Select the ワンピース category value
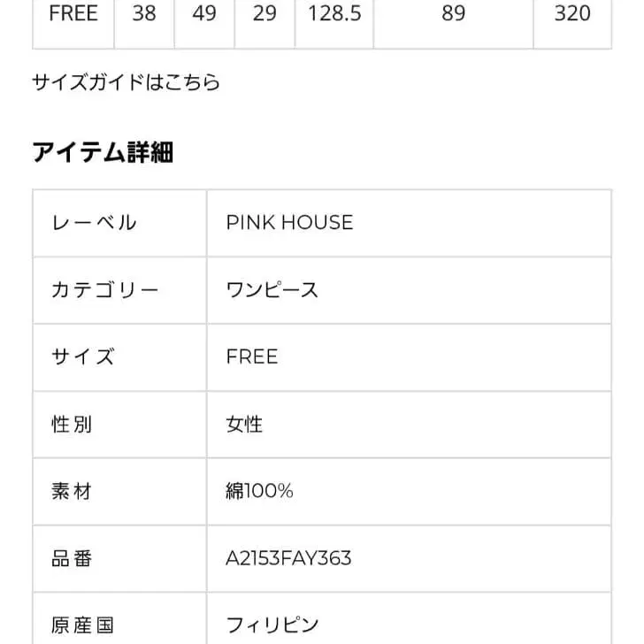The image size is (644, 644). (272, 289)
